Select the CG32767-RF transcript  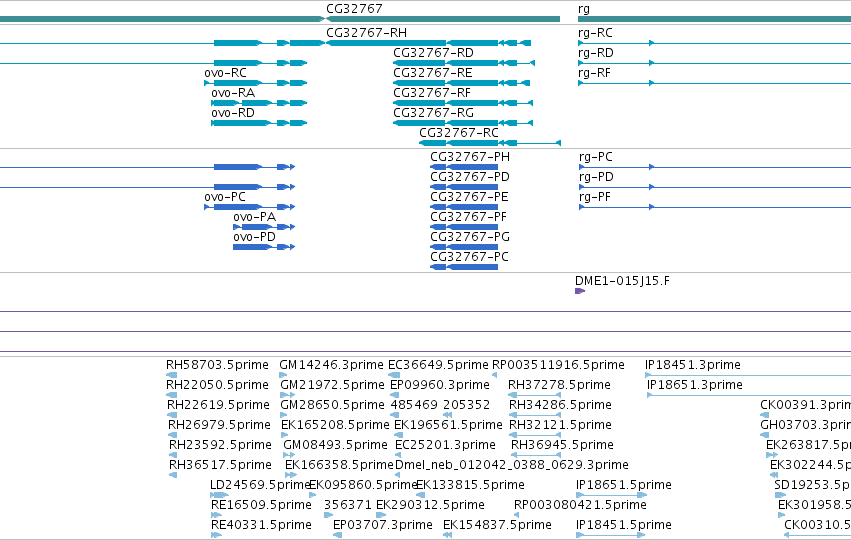click(x=463, y=103)
